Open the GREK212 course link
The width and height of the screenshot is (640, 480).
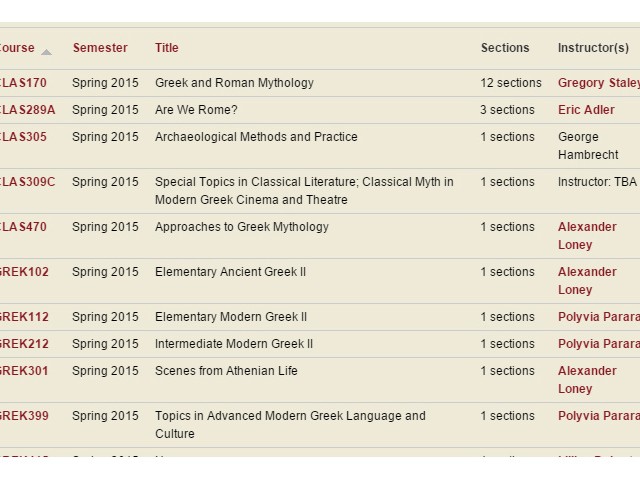pyautogui.click(x=24, y=344)
